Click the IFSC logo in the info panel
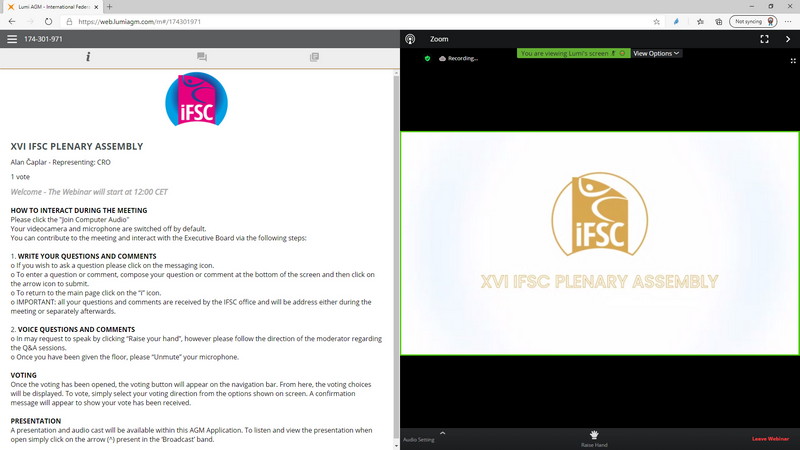 [196, 99]
